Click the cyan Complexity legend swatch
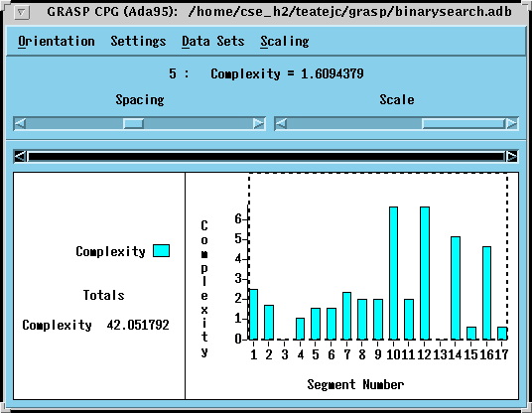This screenshot has width=532, height=413. pos(161,251)
